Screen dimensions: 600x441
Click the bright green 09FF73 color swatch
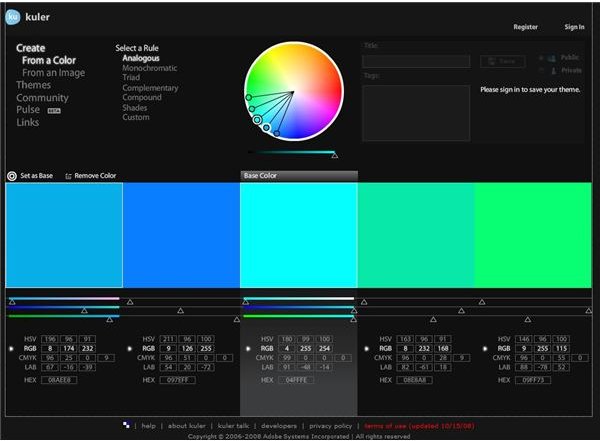tap(533, 235)
